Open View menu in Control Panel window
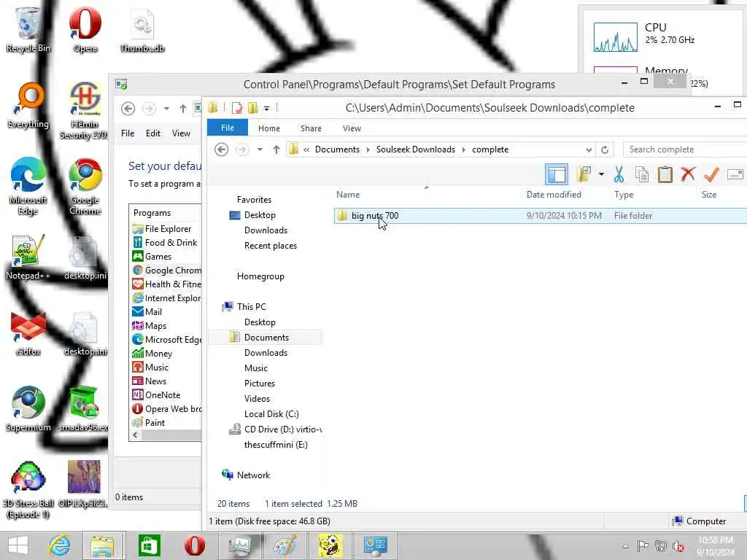 [181, 133]
